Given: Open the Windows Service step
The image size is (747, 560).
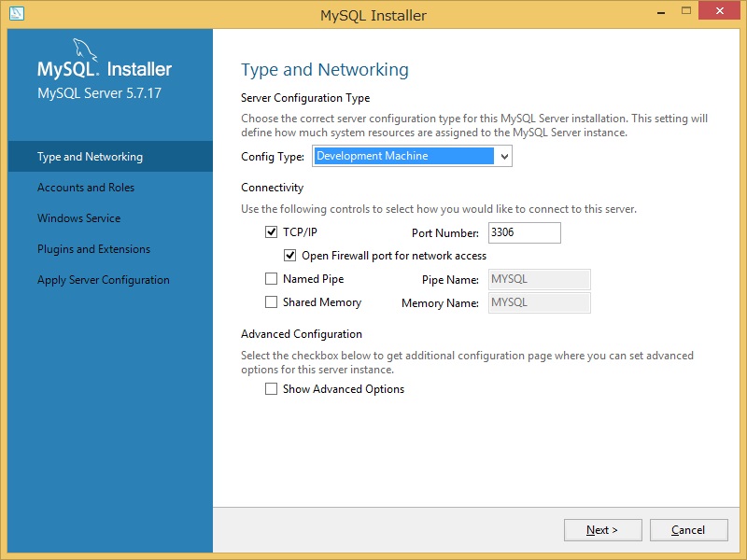Looking at the screenshot, I should pyautogui.click(x=110, y=218).
